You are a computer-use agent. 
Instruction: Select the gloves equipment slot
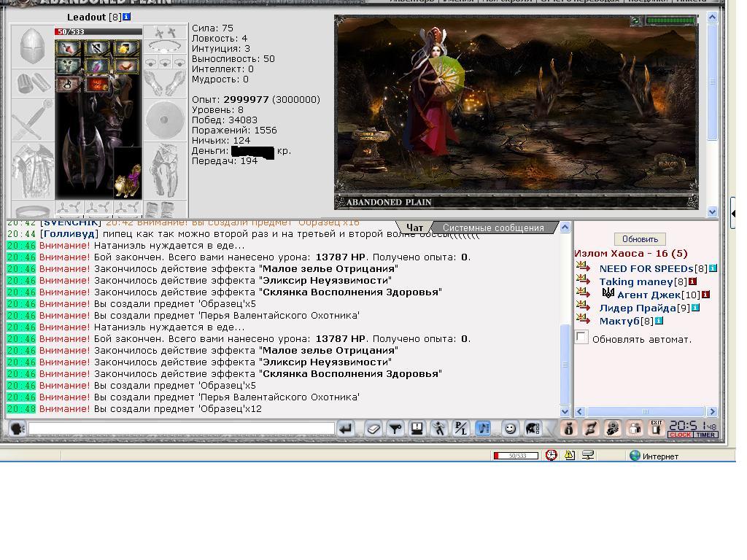(164, 83)
